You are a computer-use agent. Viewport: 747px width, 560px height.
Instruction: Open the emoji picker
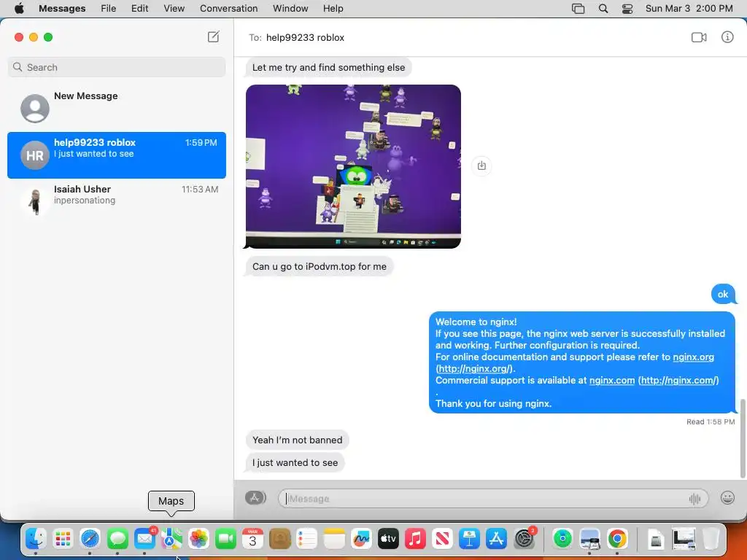pos(727,497)
